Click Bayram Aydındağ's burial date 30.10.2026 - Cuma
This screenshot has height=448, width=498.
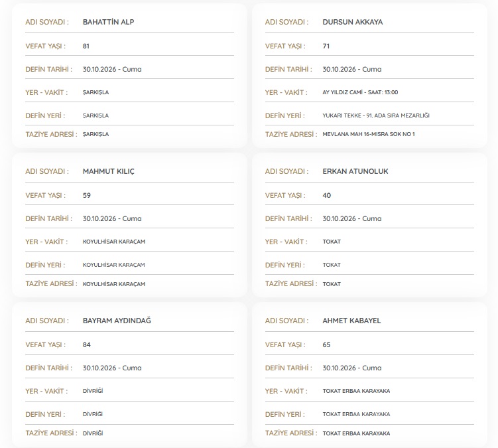tap(112, 368)
